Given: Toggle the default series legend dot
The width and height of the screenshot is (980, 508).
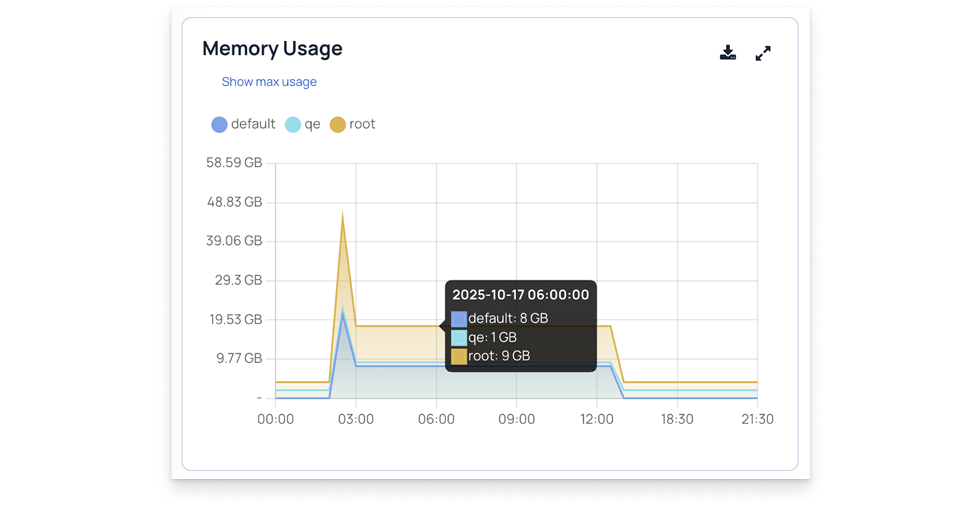Looking at the screenshot, I should pyautogui.click(x=219, y=125).
